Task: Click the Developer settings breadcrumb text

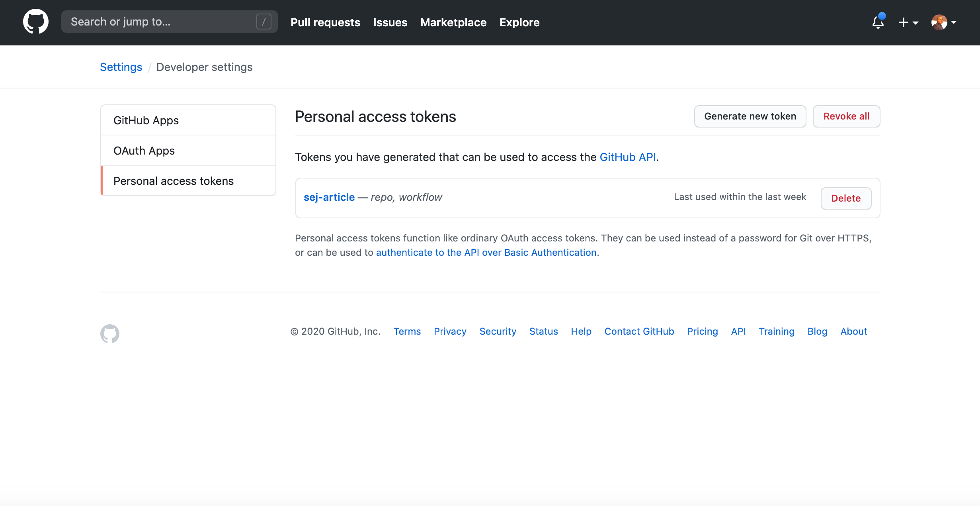Action: point(204,67)
